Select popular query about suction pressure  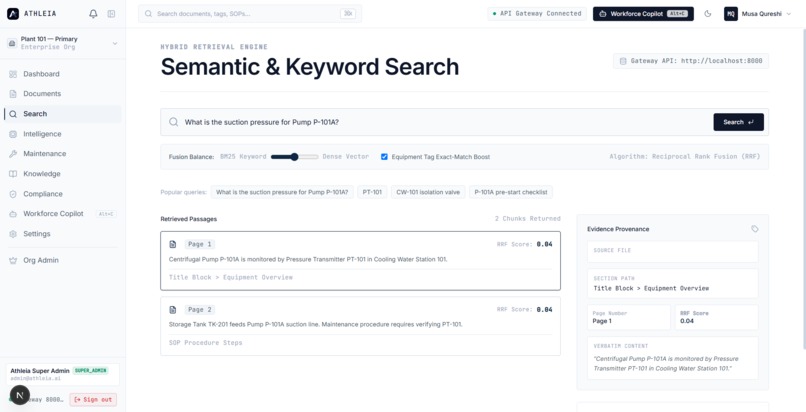[282, 192]
